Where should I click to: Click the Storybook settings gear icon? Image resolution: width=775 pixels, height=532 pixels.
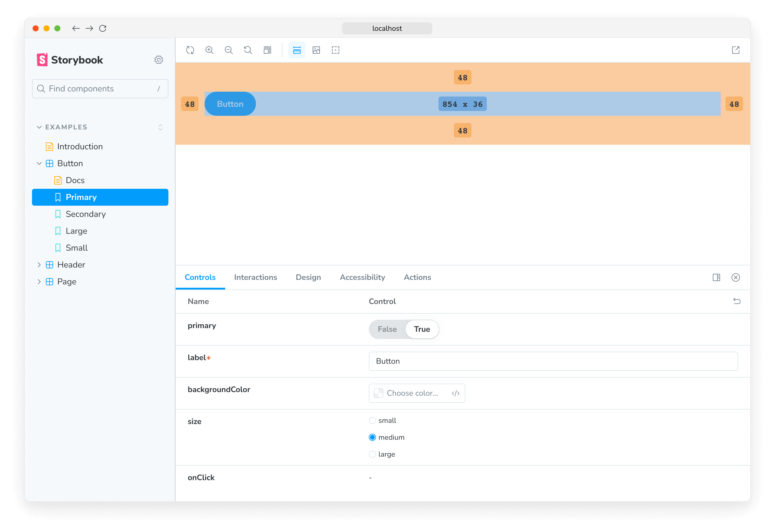tap(159, 59)
